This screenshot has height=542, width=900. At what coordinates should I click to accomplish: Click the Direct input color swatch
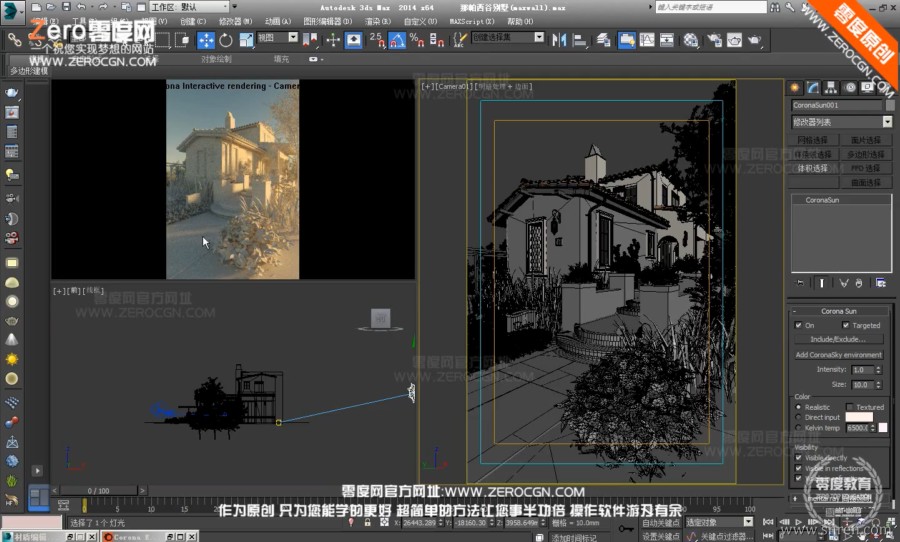coord(859,417)
